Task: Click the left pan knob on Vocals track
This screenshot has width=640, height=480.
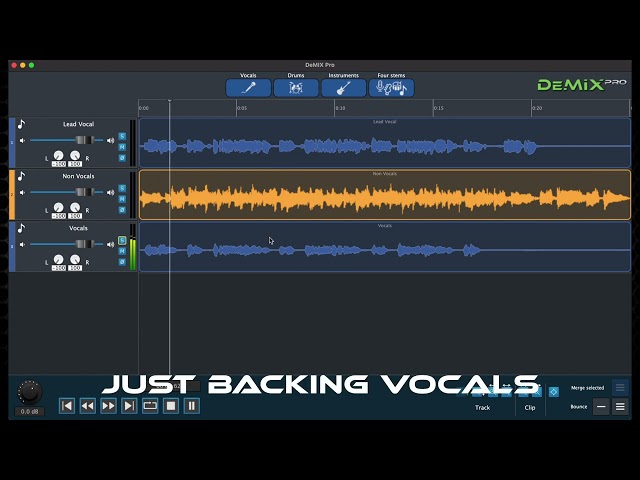Action: coord(59,259)
